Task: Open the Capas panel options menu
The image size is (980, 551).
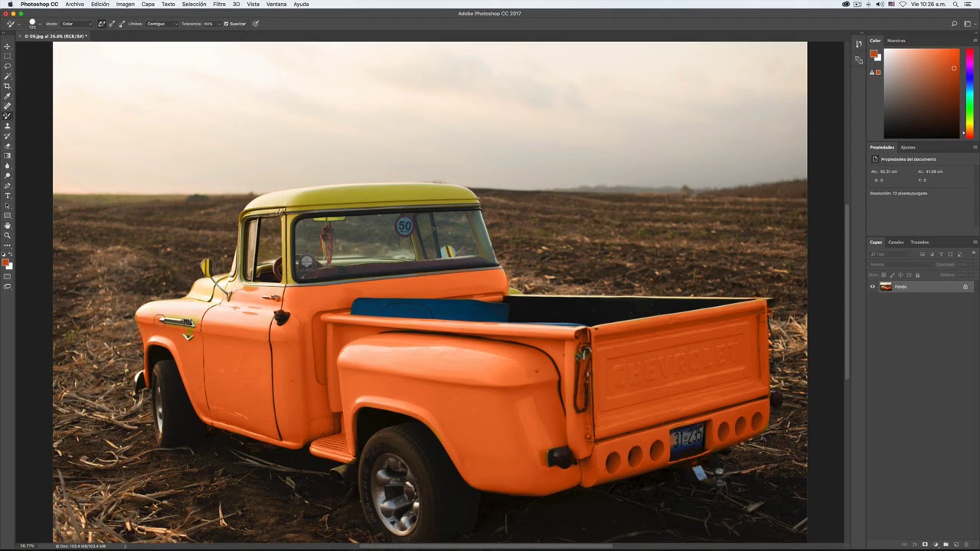Action: pyautogui.click(x=975, y=242)
